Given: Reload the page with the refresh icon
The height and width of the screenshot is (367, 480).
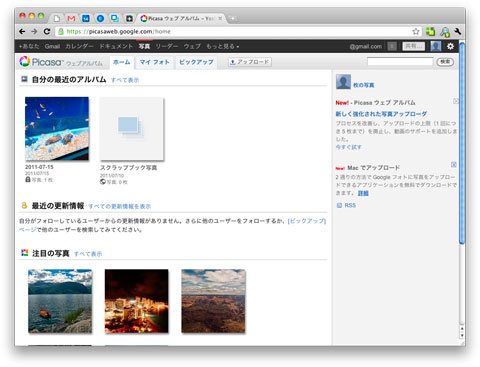Looking at the screenshot, I should coord(47,32).
